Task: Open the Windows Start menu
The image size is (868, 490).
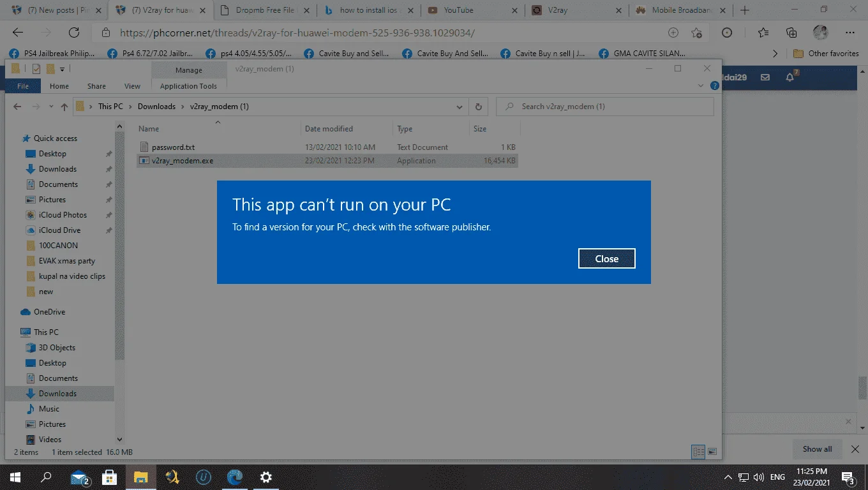Action: coord(15,477)
